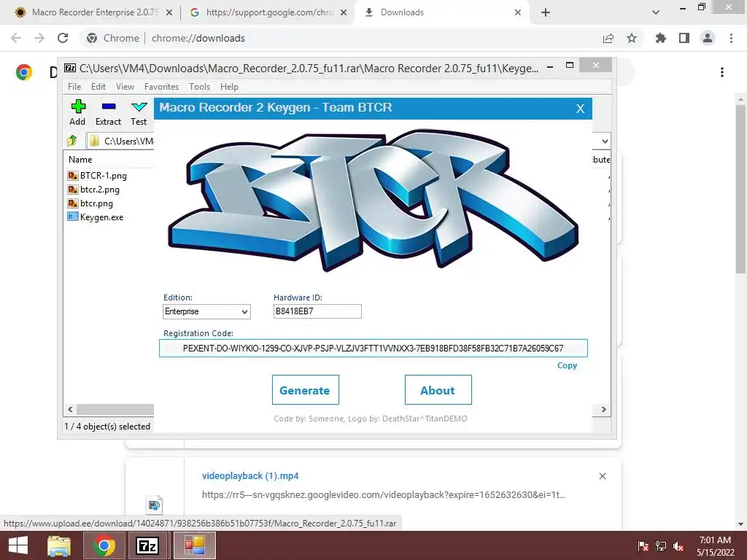The image size is (747, 560).
Task: Click the videoplayback file icon
Action: (x=154, y=505)
